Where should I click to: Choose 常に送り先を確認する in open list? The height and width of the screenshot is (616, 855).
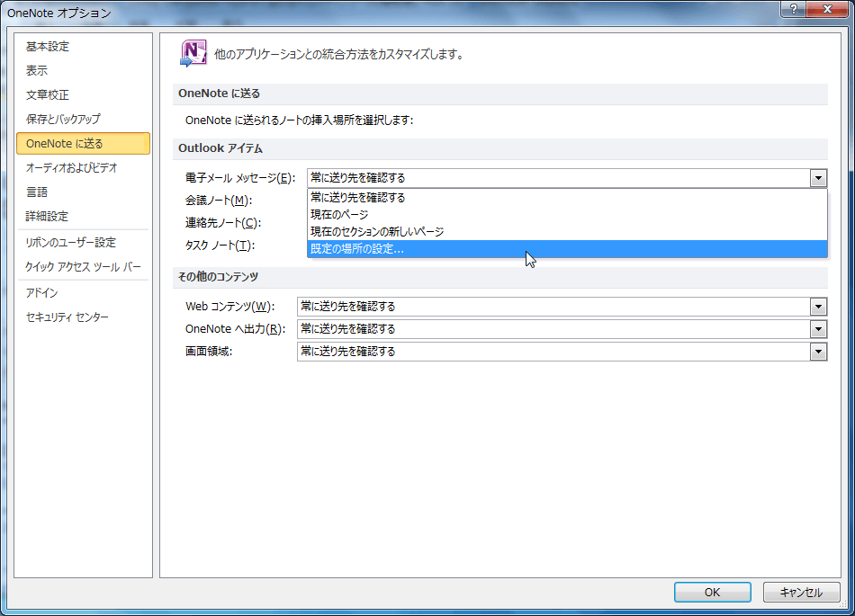click(567, 197)
